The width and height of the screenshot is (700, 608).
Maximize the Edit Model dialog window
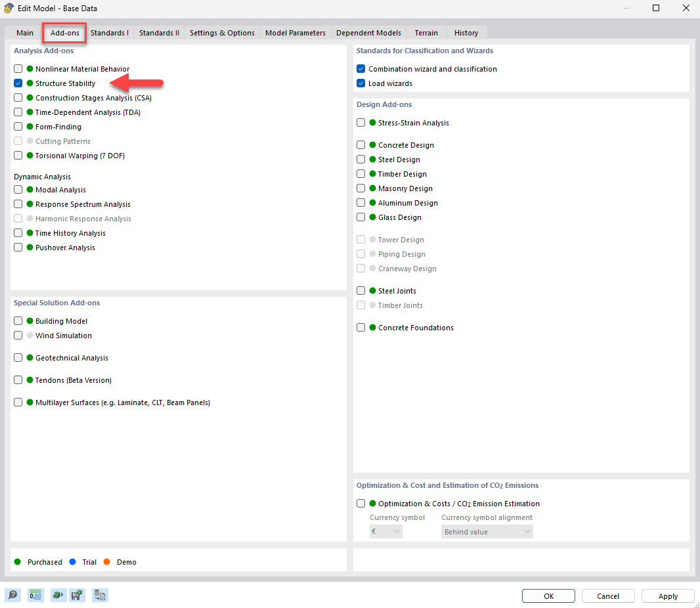pyautogui.click(x=656, y=8)
